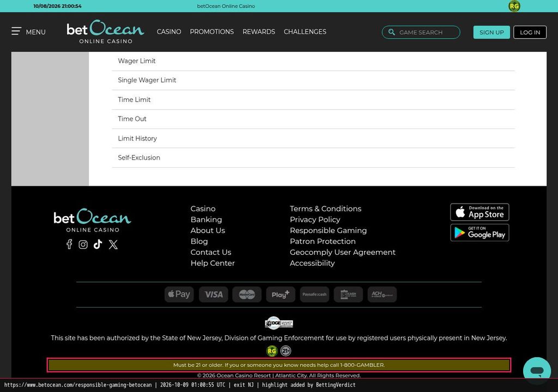
Task: Open the footer Banking link
Action: (206, 220)
